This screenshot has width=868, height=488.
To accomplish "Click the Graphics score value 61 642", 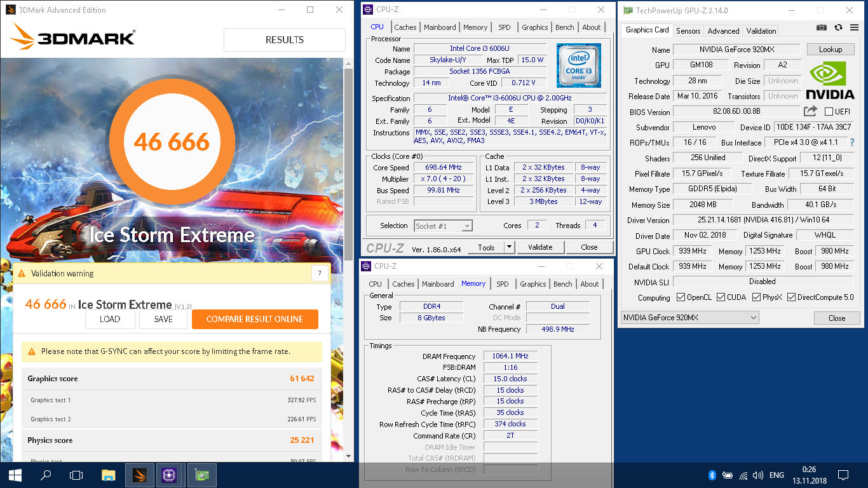I will tap(302, 378).
